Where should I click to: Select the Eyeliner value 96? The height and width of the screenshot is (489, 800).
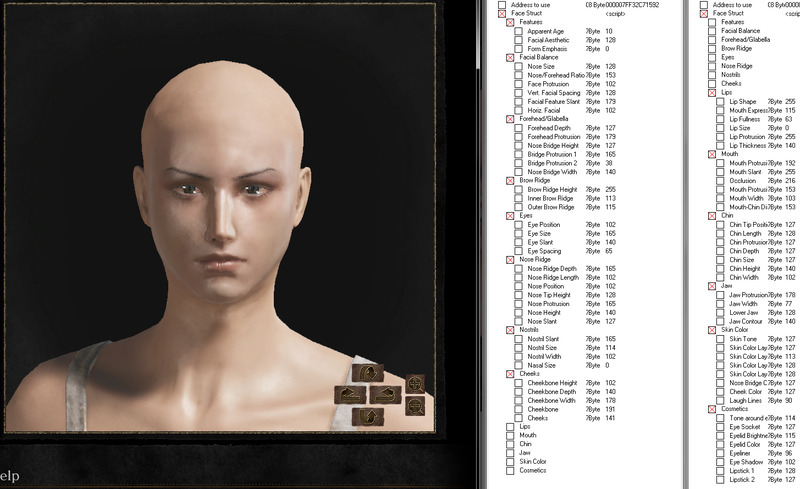(789, 453)
